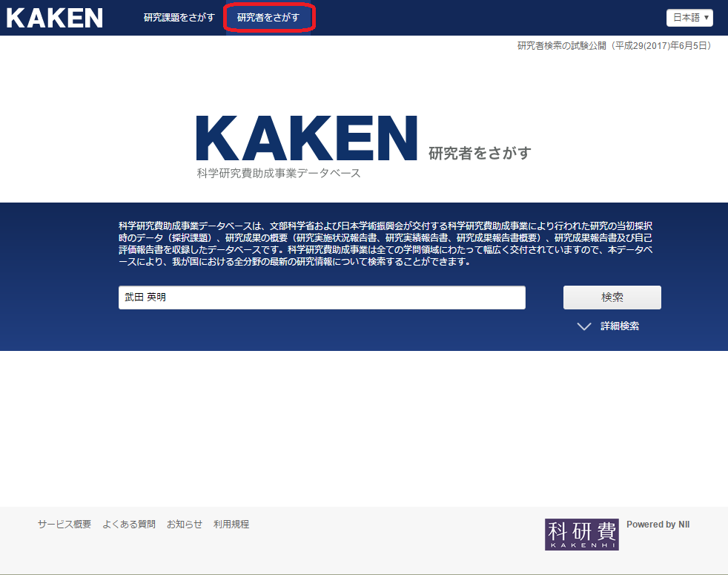This screenshot has height=575, width=728.
Task: Open the サービス概要 footer link
Action: tap(64, 525)
